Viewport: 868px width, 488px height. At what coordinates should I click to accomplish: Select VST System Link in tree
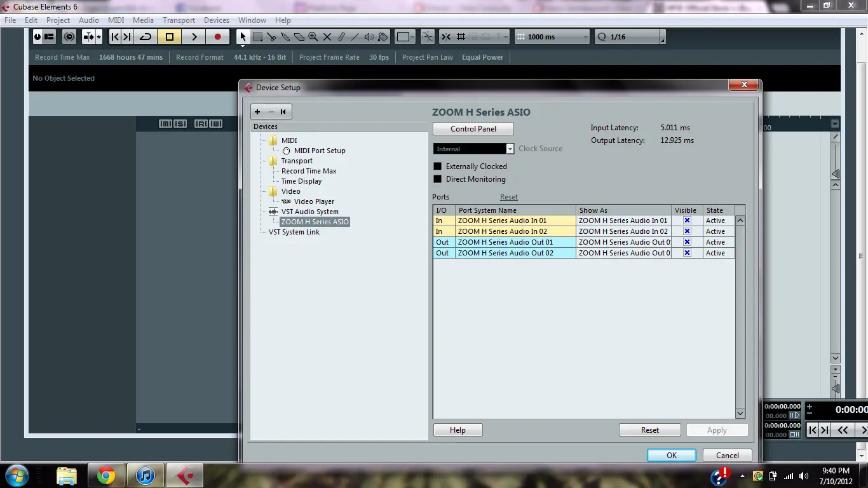[294, 232]
